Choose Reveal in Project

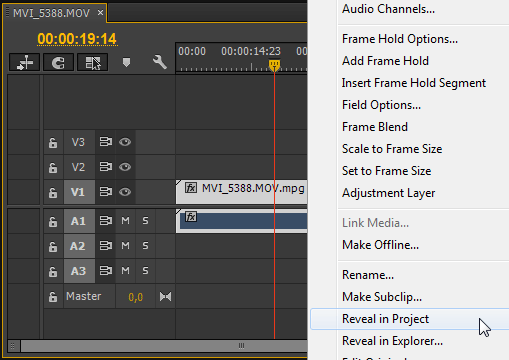point(410,319)
